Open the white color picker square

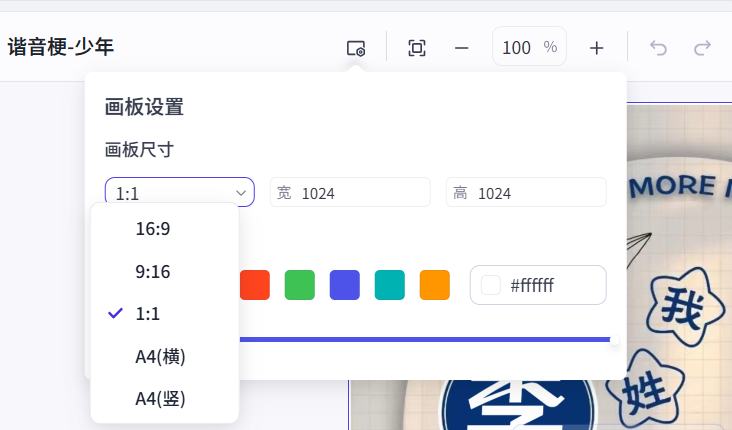coord(491,285)
